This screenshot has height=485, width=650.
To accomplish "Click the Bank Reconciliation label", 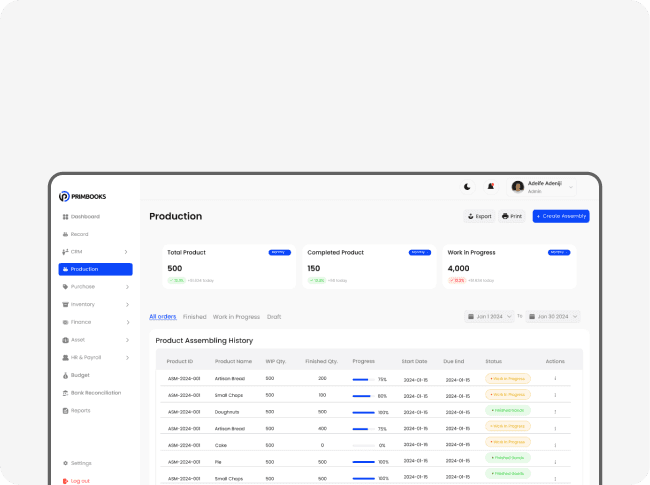I will (x=96, y=393).
